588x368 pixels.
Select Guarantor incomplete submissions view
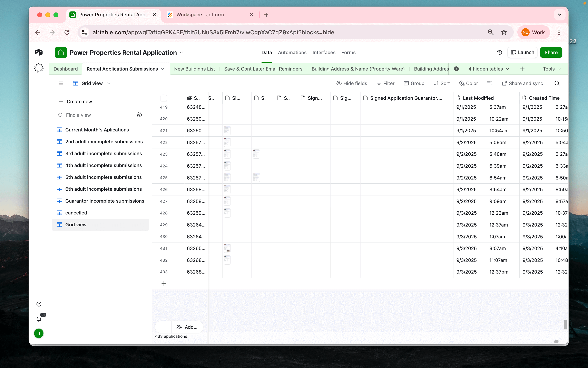[100, 201]
